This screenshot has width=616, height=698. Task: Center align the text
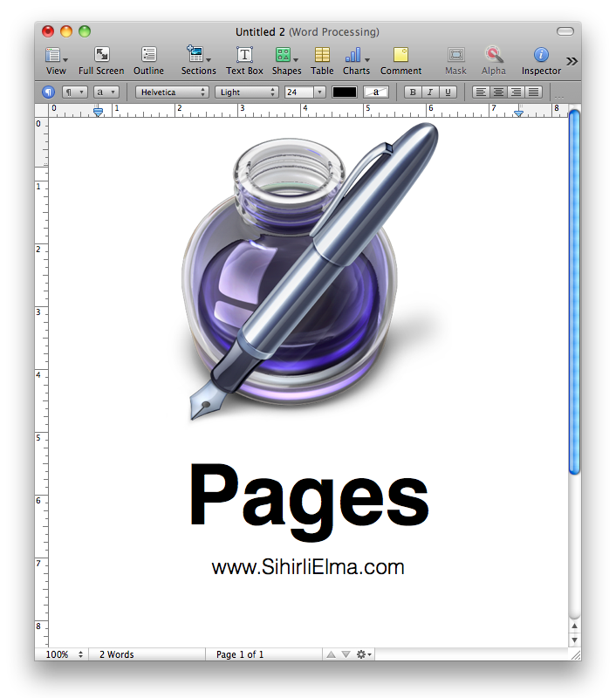coord(499,92)
